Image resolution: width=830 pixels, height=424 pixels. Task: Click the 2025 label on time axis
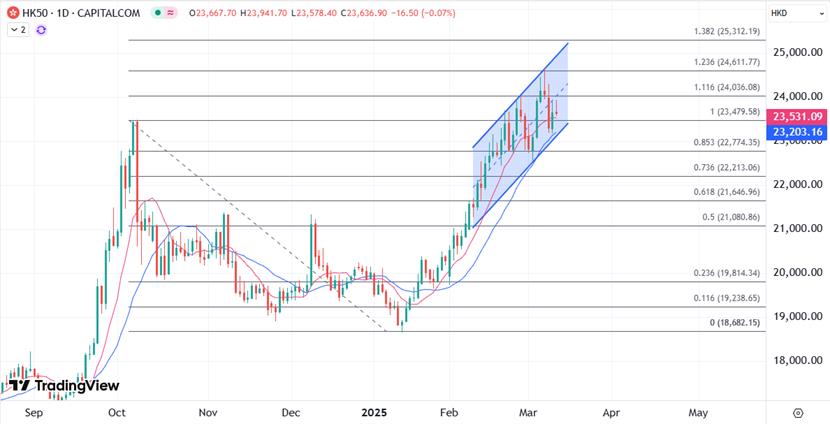coord(374,412)
